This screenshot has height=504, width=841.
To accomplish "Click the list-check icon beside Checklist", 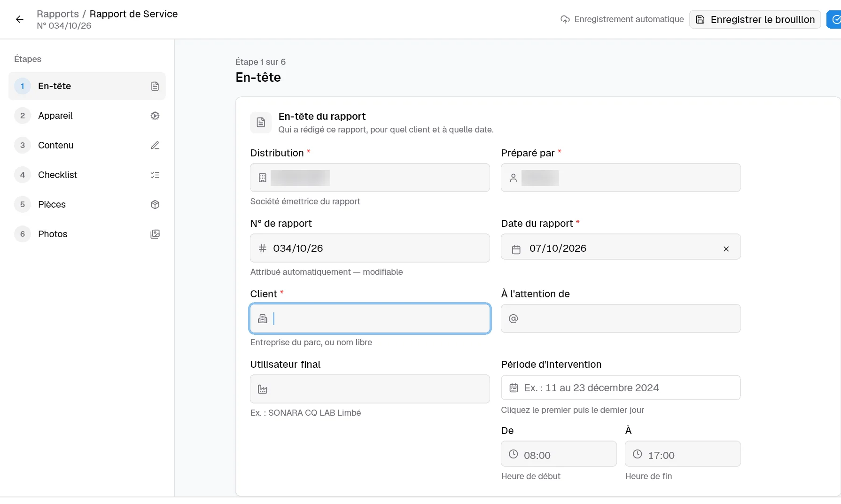I will pyautogui.click(x=155, y=175).
